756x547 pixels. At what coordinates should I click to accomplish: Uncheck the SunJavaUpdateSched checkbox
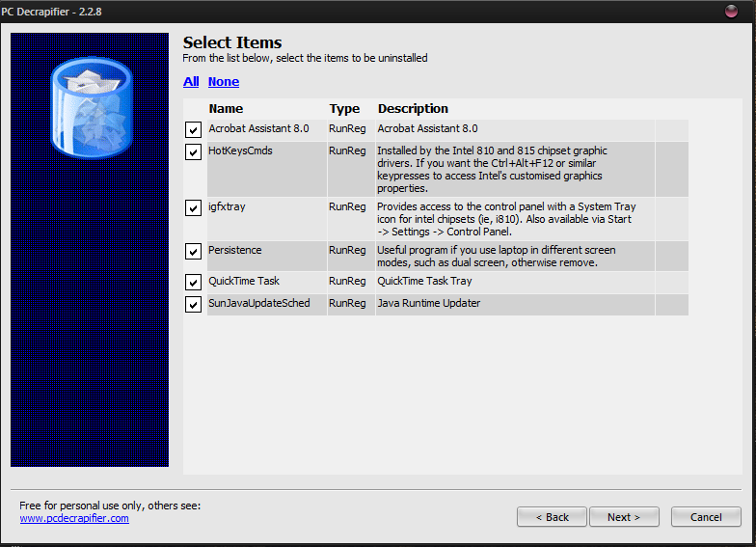pos(193,305)
